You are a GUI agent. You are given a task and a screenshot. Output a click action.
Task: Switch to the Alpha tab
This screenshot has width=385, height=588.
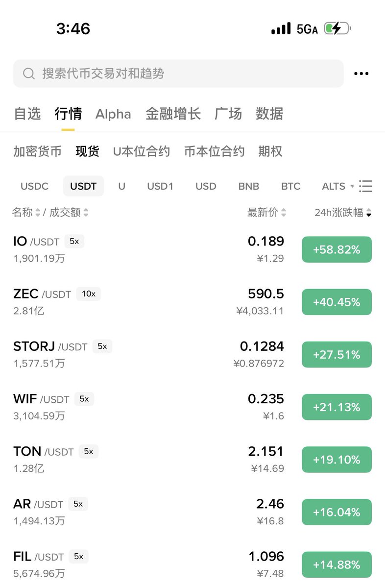pyautogui.click(x=113, y=114)
